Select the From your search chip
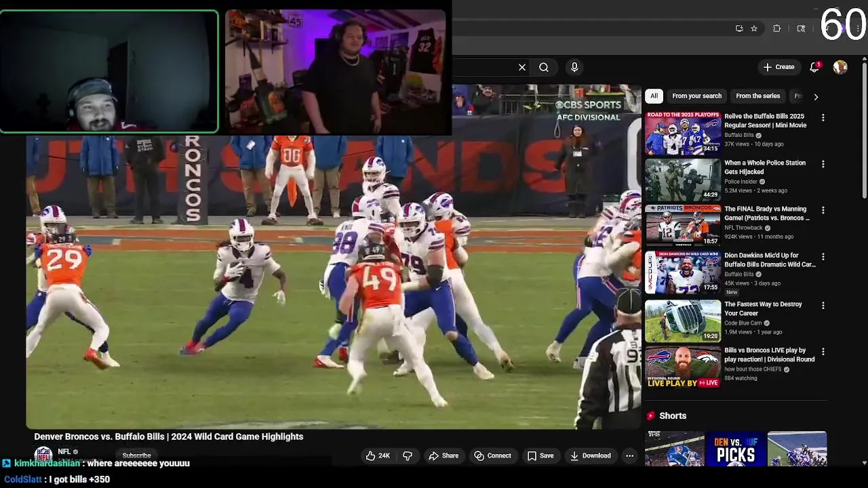Screen dimensions: 868x488 [696, 96]
